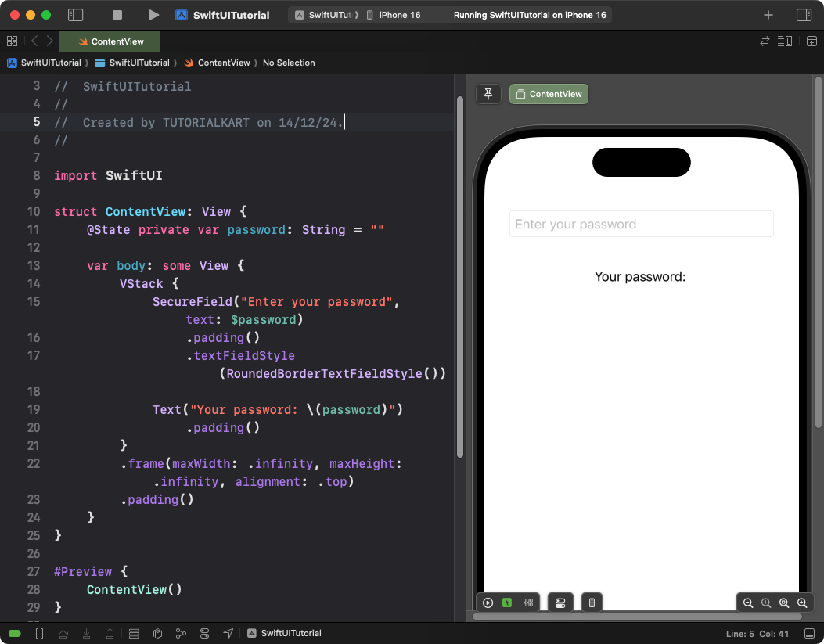Pause program execution

click(39, 633)
